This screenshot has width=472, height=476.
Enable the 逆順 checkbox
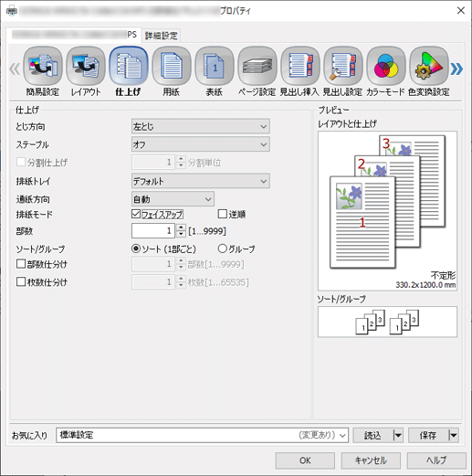pyautogui.click(x=223, y=214)
